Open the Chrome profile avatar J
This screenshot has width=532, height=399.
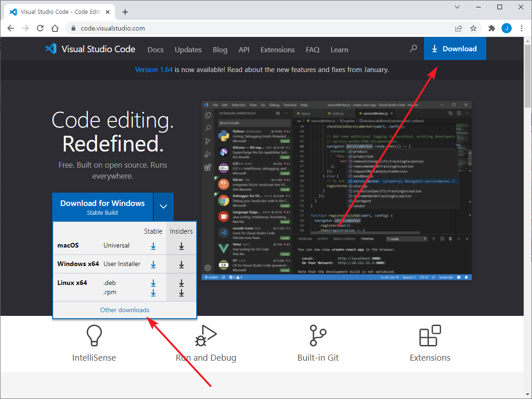click(507, 28)
